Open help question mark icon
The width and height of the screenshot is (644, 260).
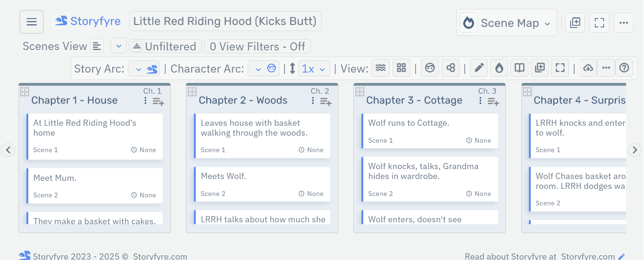tap(624, 68)
